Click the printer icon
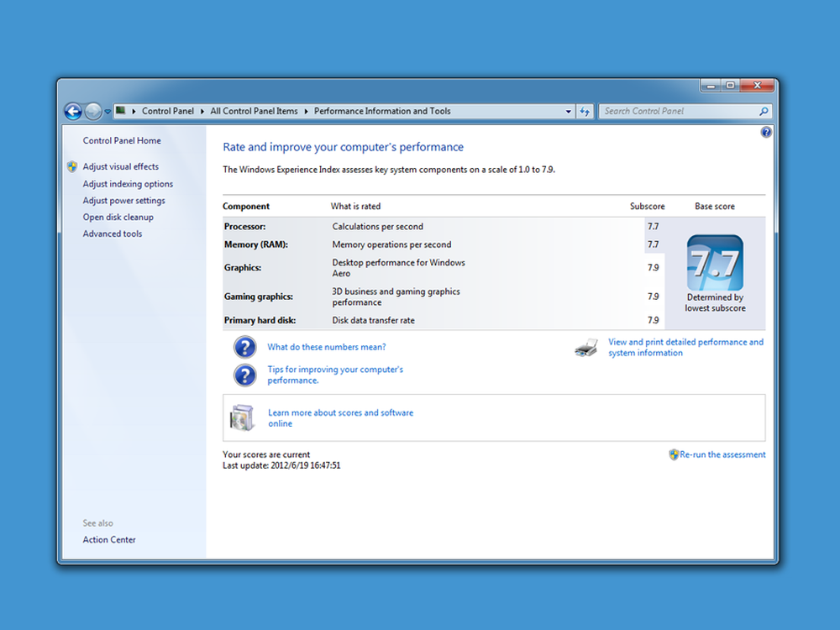 pyautogui.click(x=586, y=348)
